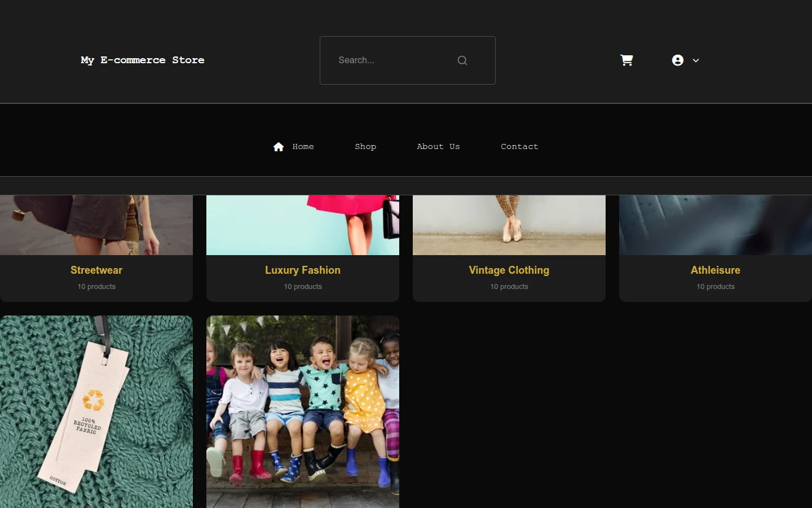Go to Home in navigation

tap(303, 147)
